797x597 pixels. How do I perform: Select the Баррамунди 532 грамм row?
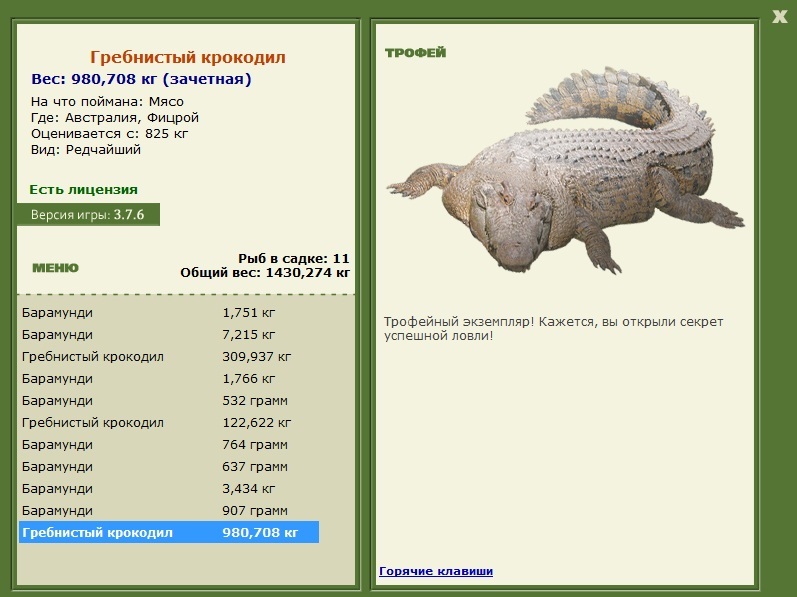(x=169, y=400)
